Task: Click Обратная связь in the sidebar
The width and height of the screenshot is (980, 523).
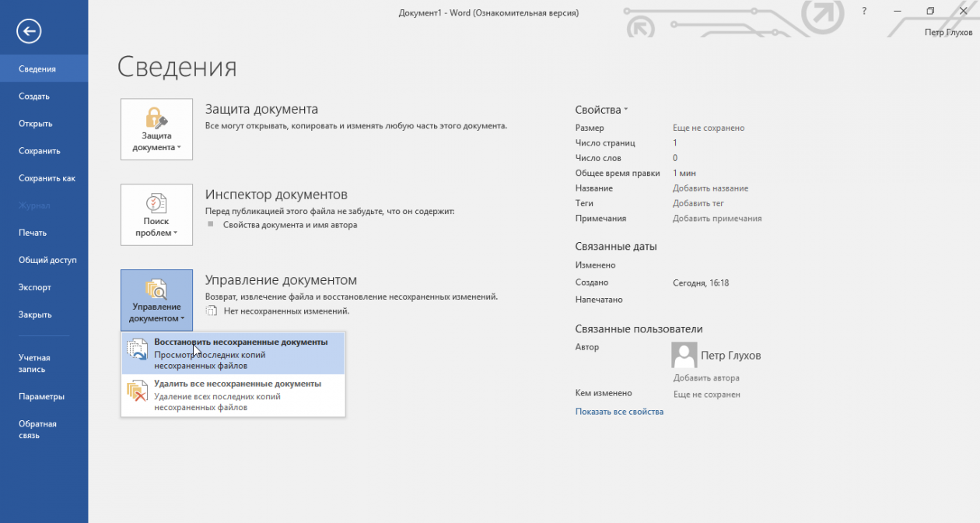Action: click(44, 430)
